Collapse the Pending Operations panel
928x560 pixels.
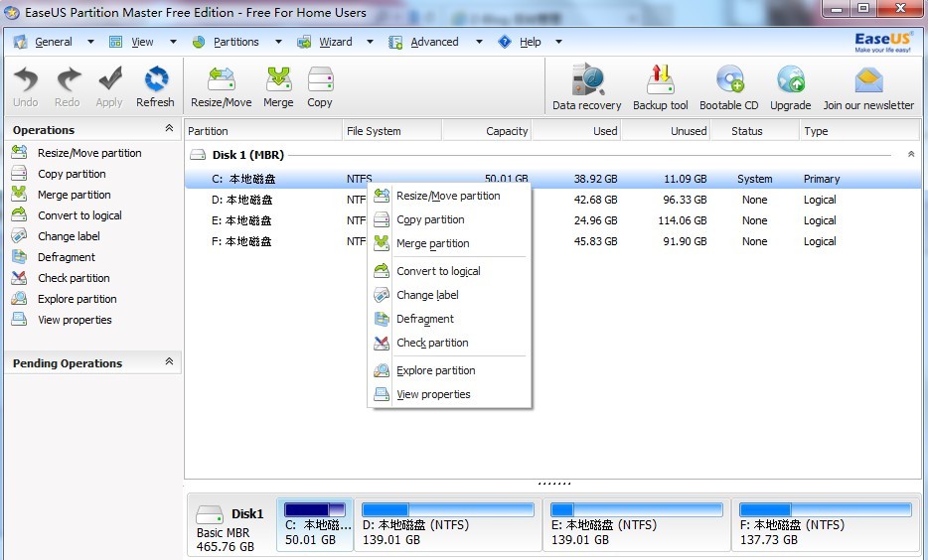tap(169, 361)
